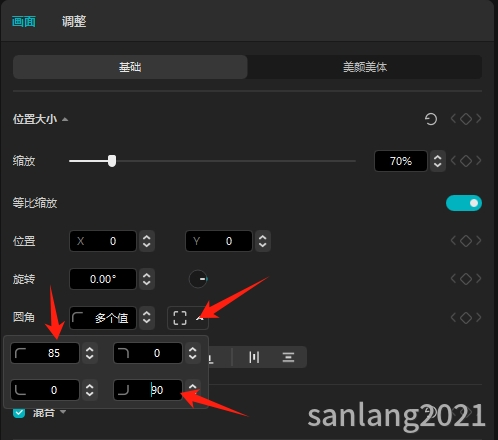Jump to next 缩放 keyframe
The width and height of the screenshot is (498, 440).
[x=479, y=161]
